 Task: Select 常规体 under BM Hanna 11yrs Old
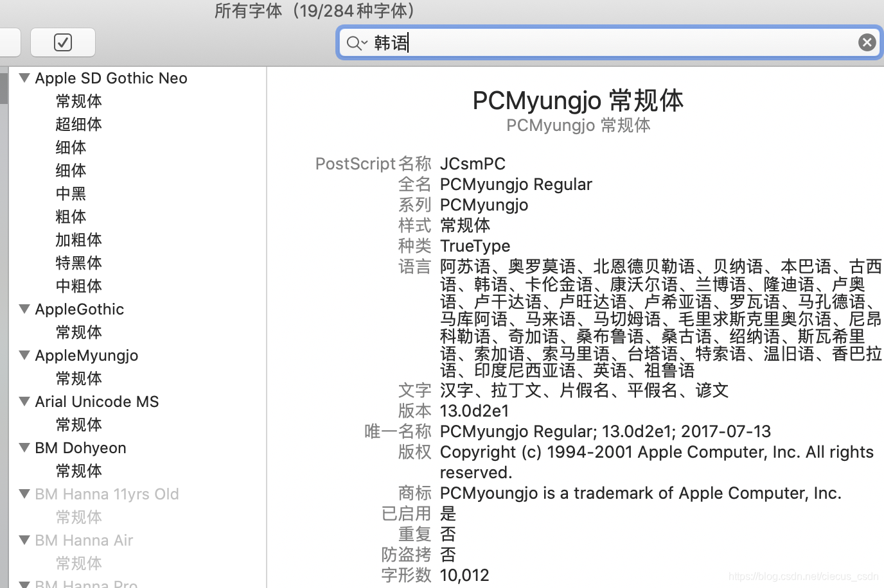click(78, 517)
